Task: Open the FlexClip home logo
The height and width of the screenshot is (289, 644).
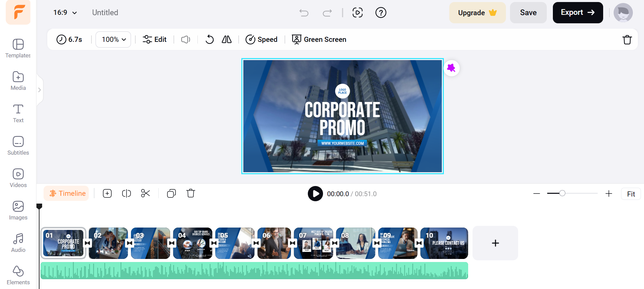Action: point(18,12)
